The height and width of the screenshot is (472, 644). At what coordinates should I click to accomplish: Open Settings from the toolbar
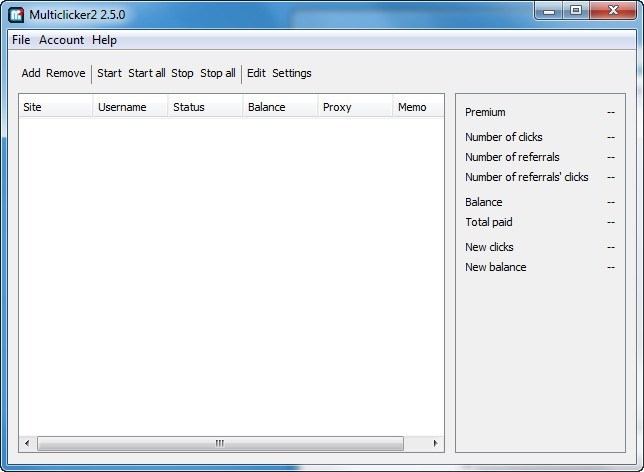point(292,73)
